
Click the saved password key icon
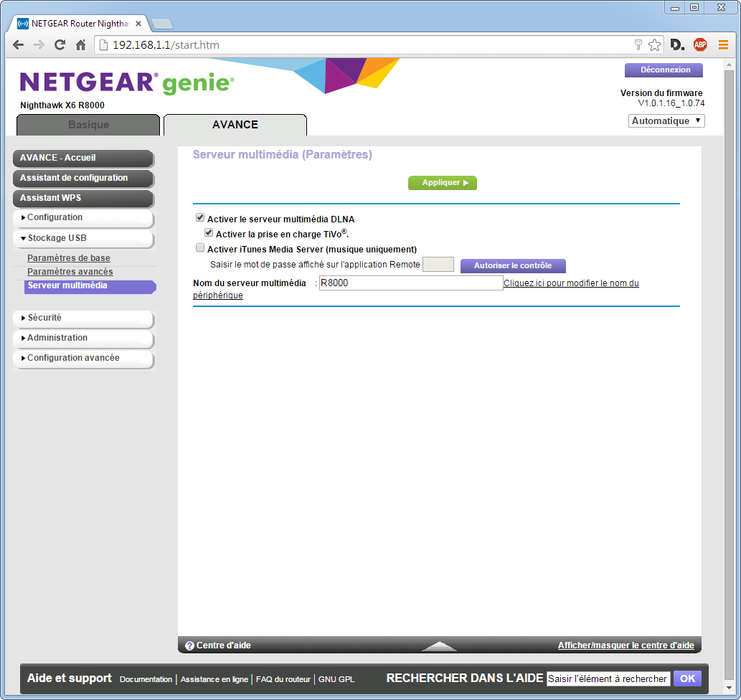(x=638, y=45)
